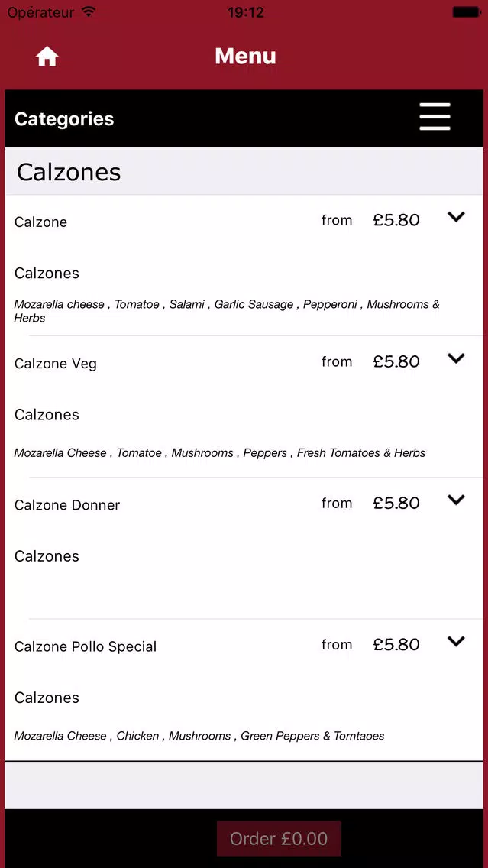Tap the Wi-Fi status bar icon
488x868 pixels.
(89, 11)
